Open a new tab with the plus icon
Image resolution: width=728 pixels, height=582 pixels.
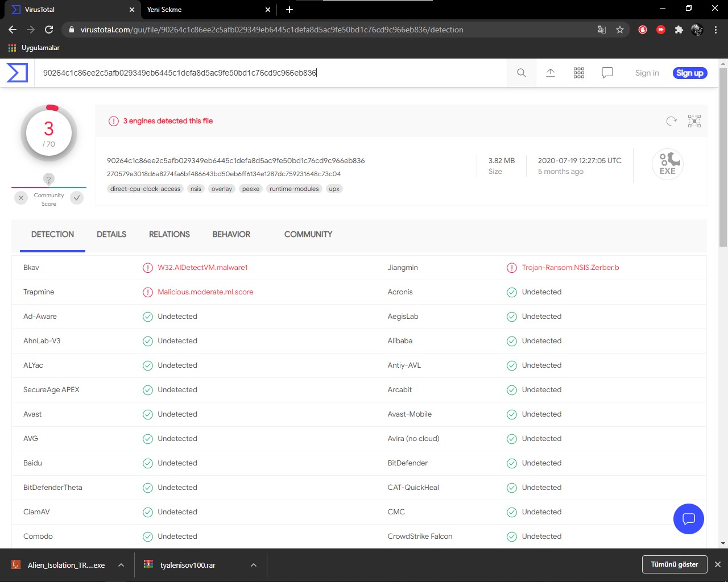(289, 10)
